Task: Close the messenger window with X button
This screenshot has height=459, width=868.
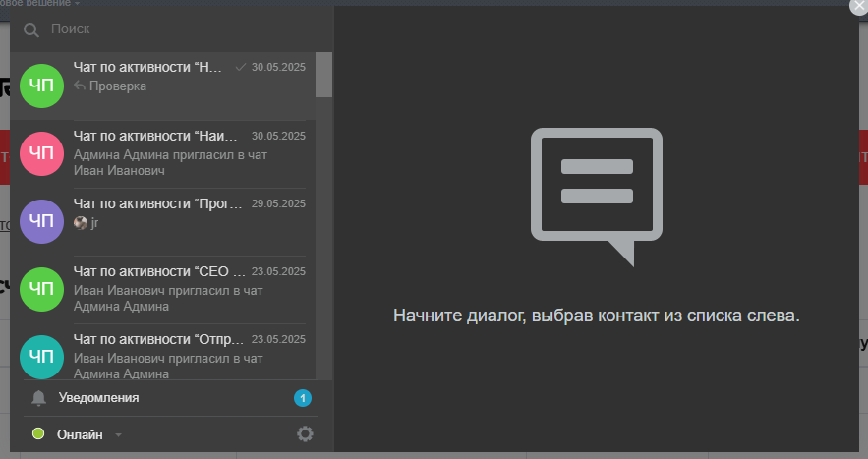Action: 858,7
